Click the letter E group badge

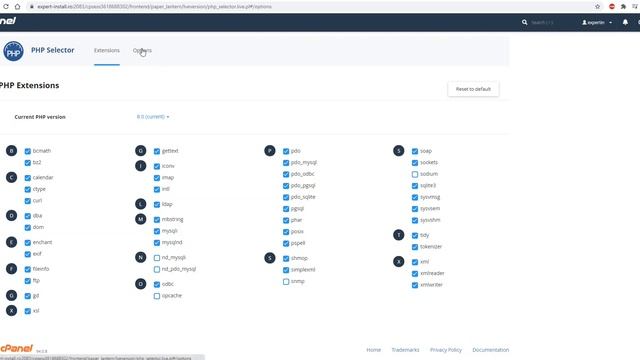tap(11, 242)
